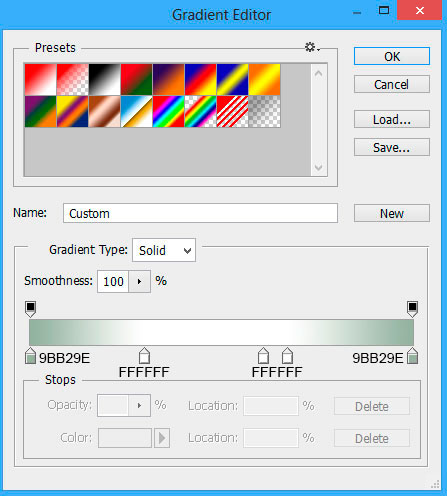Open the Smoothness slider arrow
Viewport: 447px width, 496px height.
(x=139, y=282)
